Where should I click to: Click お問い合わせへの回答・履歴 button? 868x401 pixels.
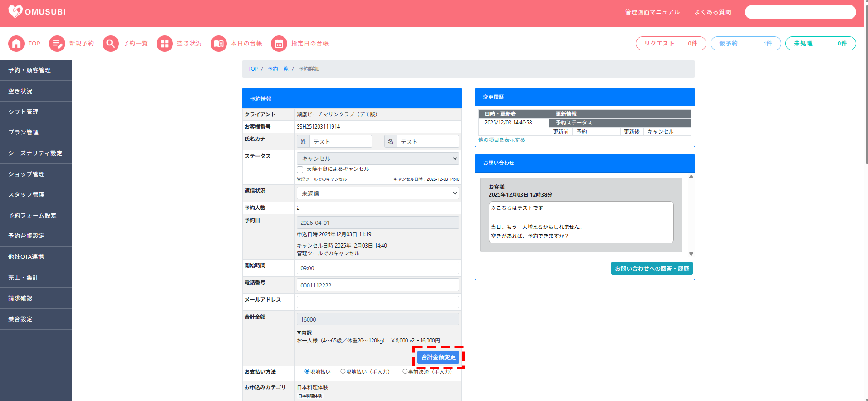coord(652,268)
